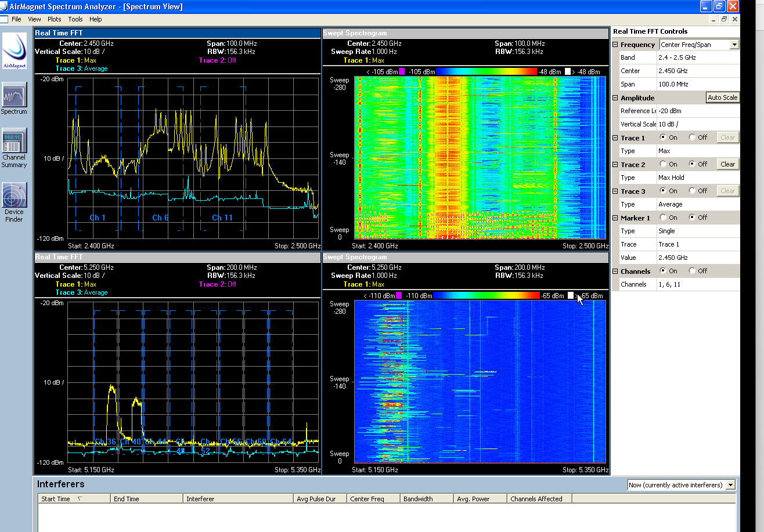Edit the Center value in controls panel
This screenshot has height=532, width=764.
click(x=698, y=71)
